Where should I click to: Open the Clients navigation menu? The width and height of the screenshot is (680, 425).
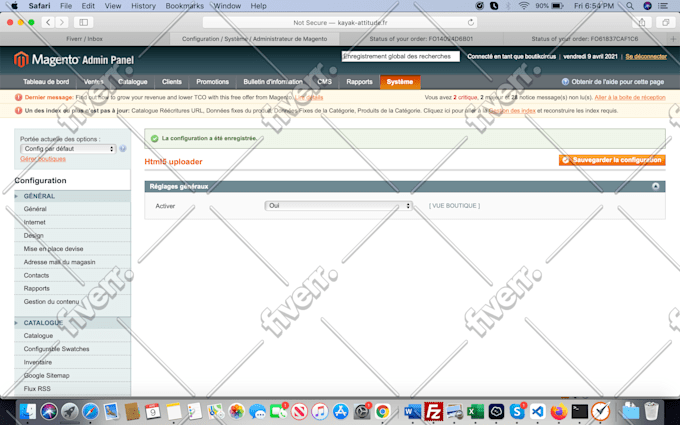pos(172,82)
